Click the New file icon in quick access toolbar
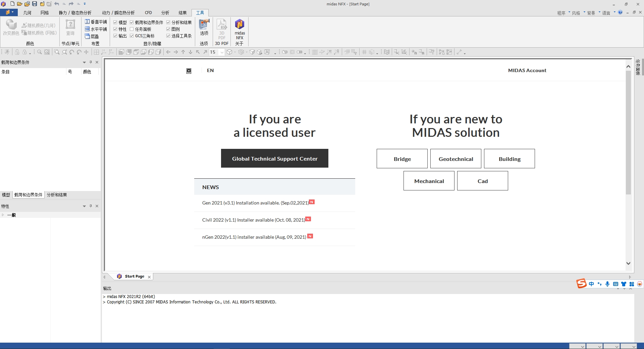 tap(12, 4)
